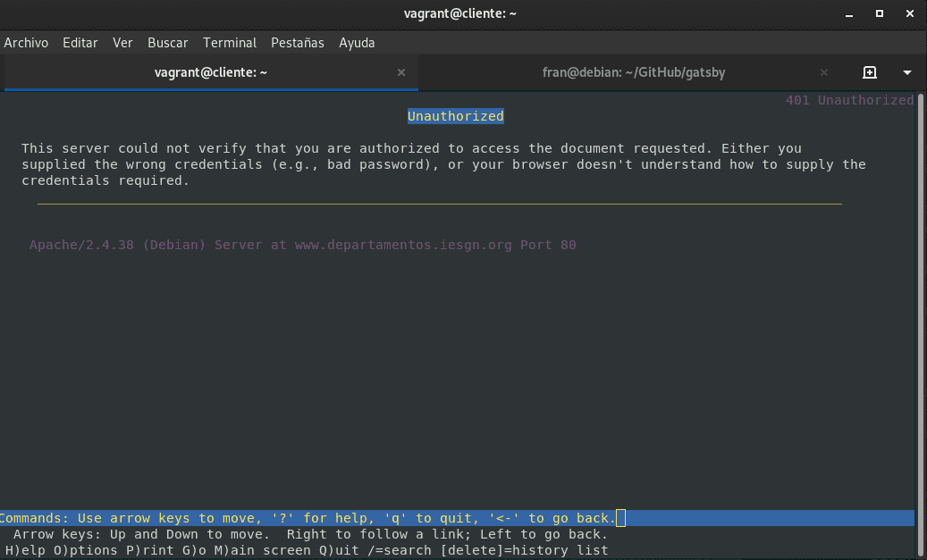Switch to the vagrant@cliente tab
Image resolution: width=927 pixels, height=560 pixels.
211,72
